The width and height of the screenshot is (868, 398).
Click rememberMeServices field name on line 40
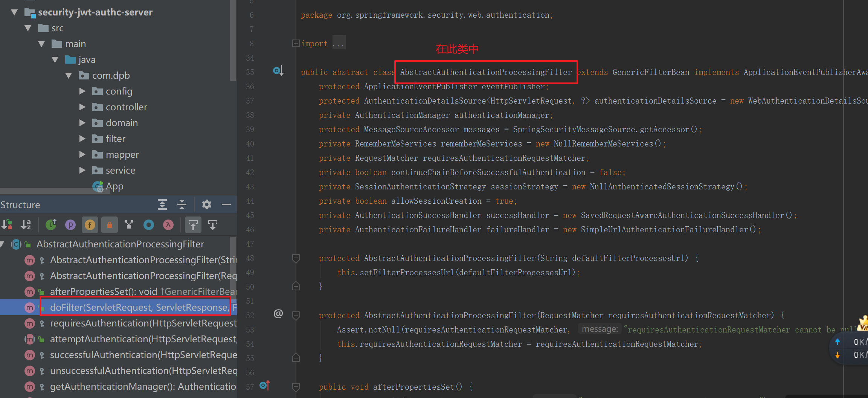click(481, 143)
